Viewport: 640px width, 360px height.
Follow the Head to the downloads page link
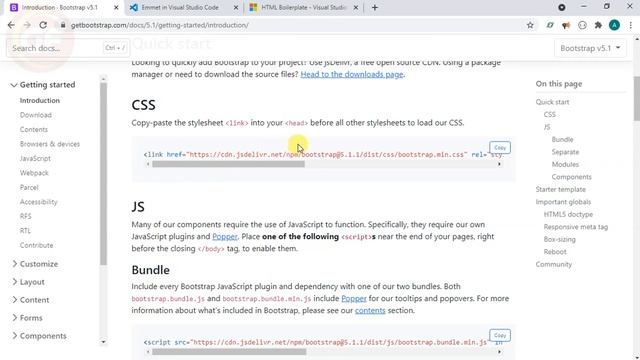click(352, 74)
